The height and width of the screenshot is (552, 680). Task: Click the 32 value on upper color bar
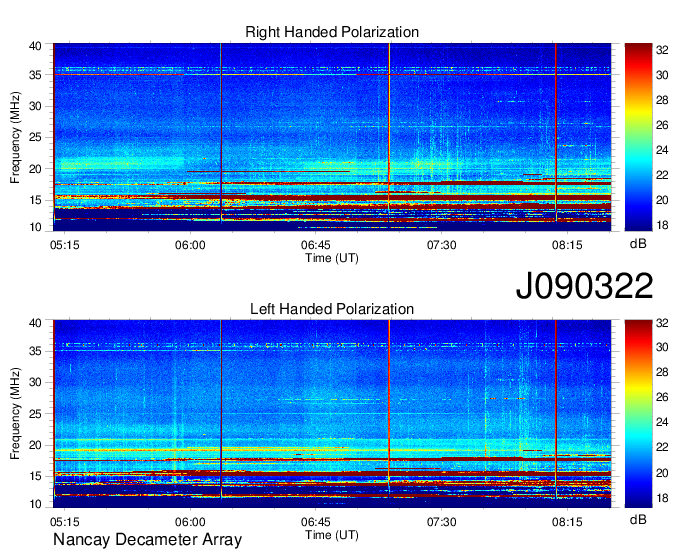[x=662, y=50]
